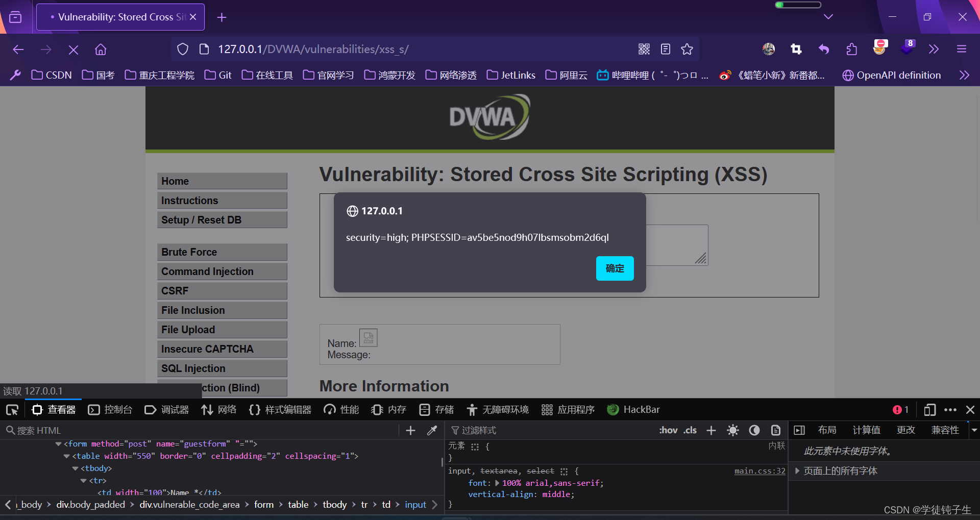This screenshot has height=520, width=980.
Task: Open the extensions puzzle icon
Action: pos(851,49)
